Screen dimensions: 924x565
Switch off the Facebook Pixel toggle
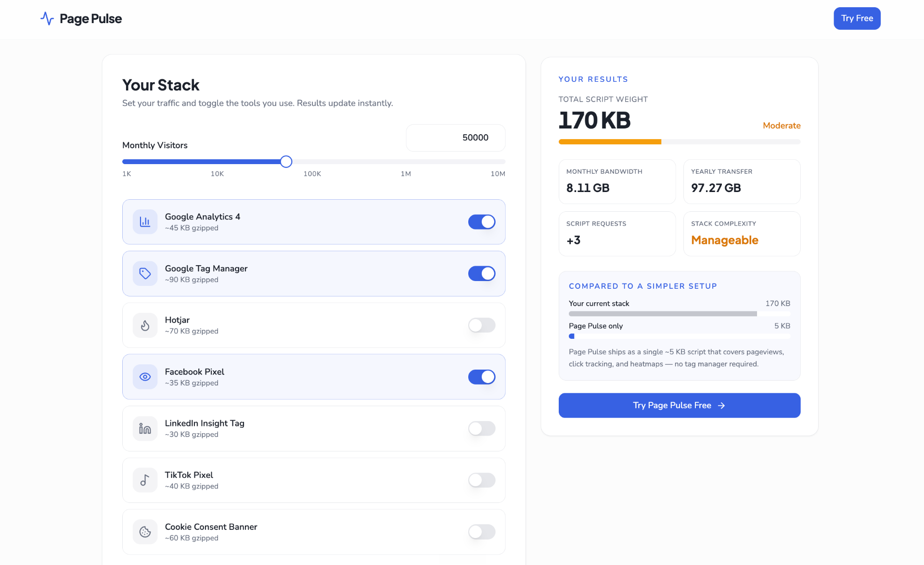[482, 377]
